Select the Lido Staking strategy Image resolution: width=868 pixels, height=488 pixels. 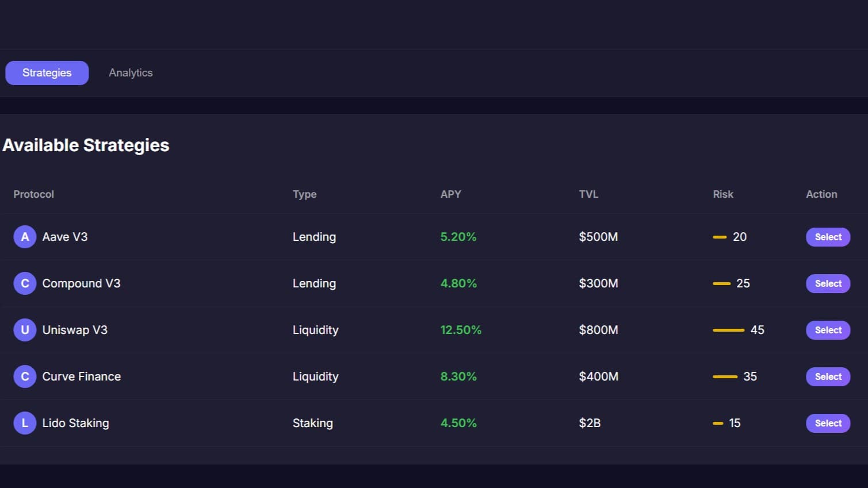828,423
